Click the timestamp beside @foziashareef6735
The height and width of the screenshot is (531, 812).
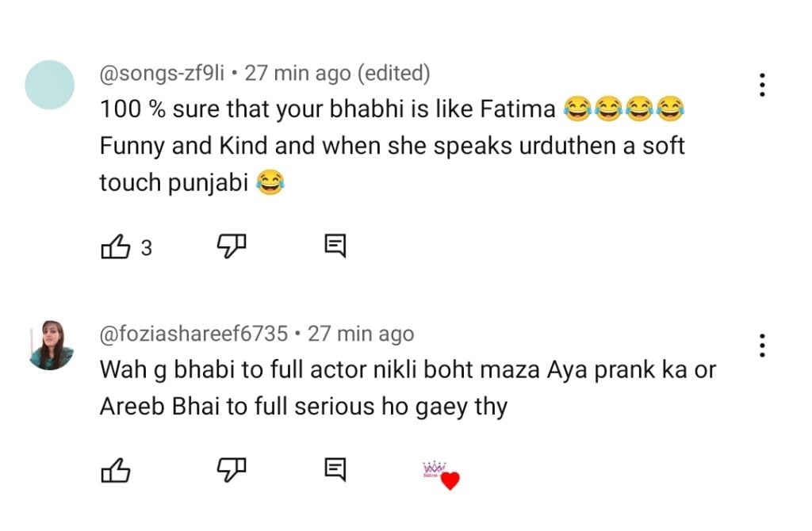click(361, 334)
